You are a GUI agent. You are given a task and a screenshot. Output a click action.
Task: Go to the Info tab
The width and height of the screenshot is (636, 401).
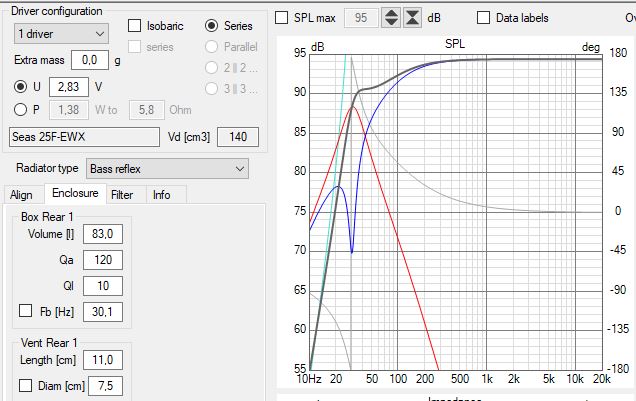tap(161, 194)
